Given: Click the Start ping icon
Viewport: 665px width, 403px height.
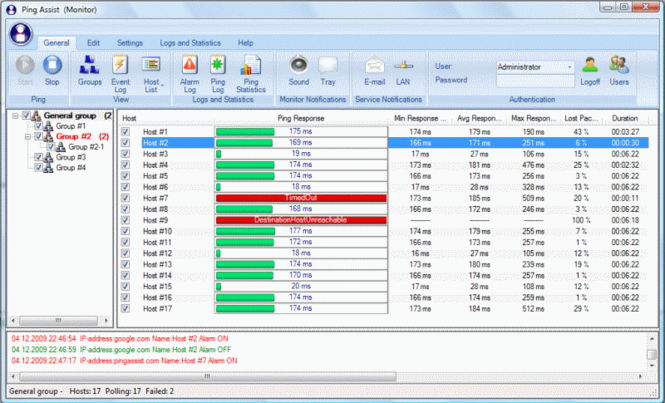Looking at the screenshot, I should (x=25, y=65).
